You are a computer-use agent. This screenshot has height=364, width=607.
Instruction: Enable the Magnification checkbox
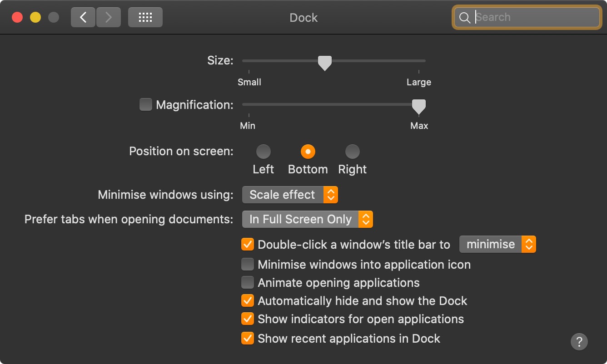145,105
